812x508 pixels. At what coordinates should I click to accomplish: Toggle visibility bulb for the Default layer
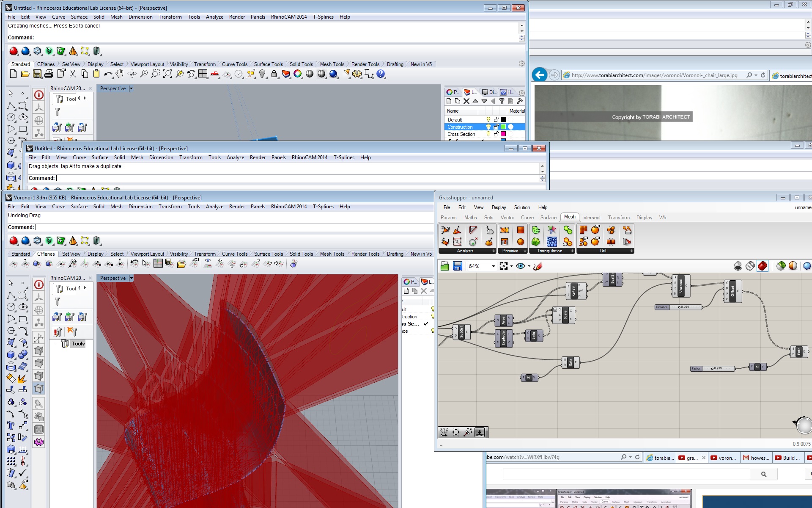[488, 120]
